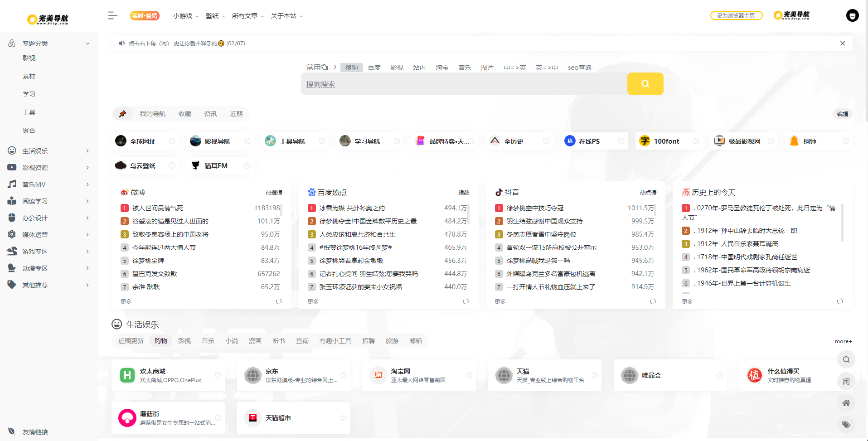Image resolution: width=868 pixels, height=441 pixels.
Task: Refresh the 百度热点 list
Action: [x=466, y=301]
